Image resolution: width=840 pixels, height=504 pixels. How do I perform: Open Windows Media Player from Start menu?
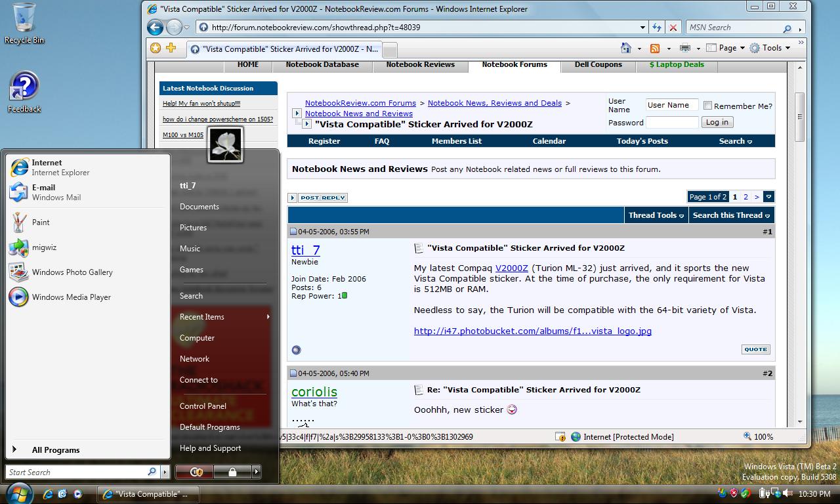87,297
